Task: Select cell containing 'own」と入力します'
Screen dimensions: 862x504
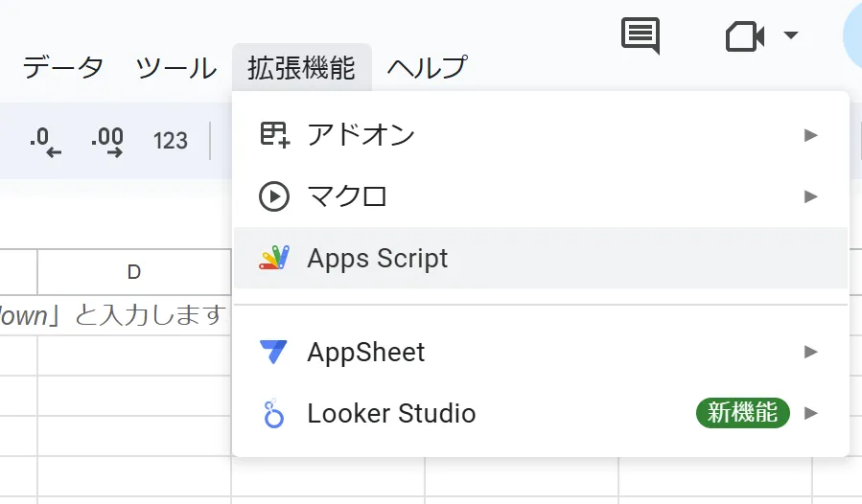Action: pos(115,315)
